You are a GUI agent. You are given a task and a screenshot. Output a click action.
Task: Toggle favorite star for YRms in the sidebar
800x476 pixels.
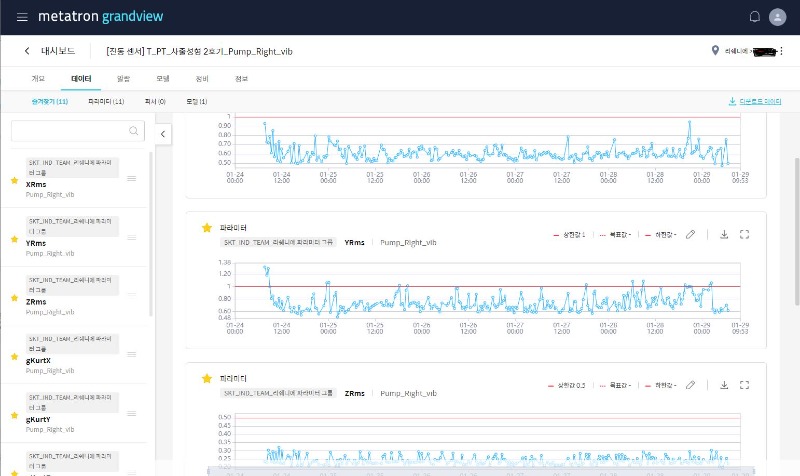[x=14, y=239]
